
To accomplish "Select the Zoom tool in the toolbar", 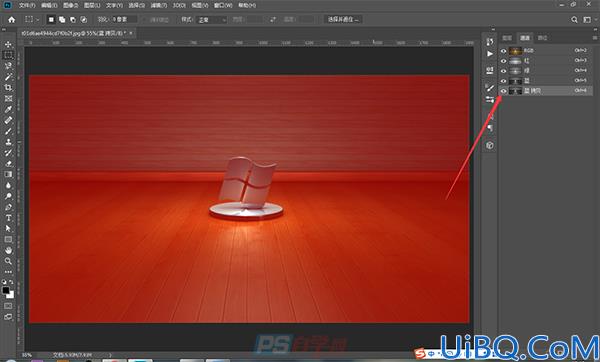I will point(8,261).
